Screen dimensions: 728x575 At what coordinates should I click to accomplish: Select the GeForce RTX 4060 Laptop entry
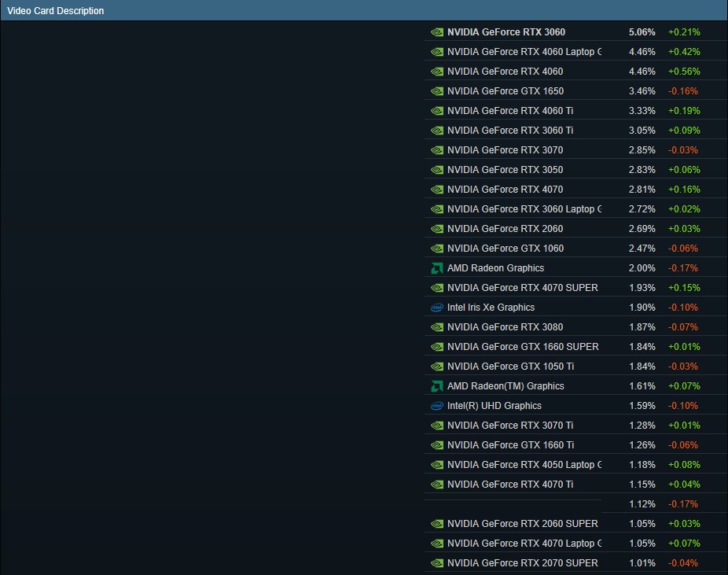[524, 52]
